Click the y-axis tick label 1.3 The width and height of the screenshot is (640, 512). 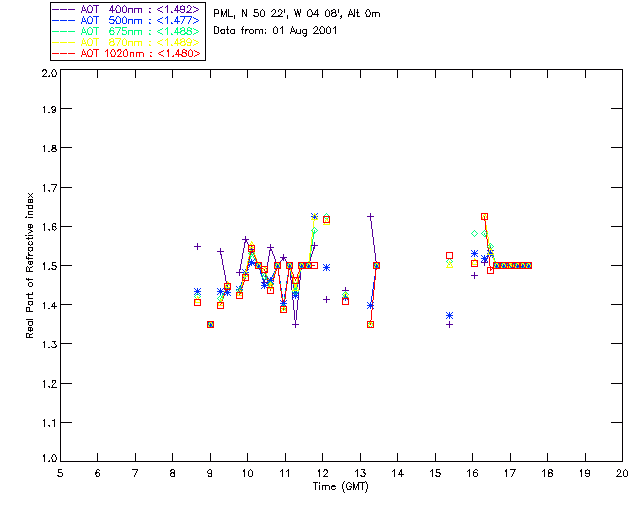coord(49,345)
